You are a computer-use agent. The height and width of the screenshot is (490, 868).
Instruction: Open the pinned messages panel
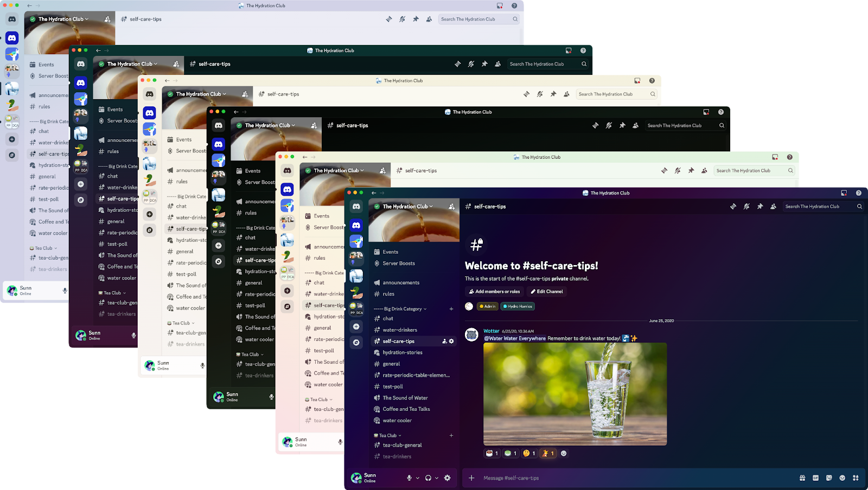[x=761, y=206]
